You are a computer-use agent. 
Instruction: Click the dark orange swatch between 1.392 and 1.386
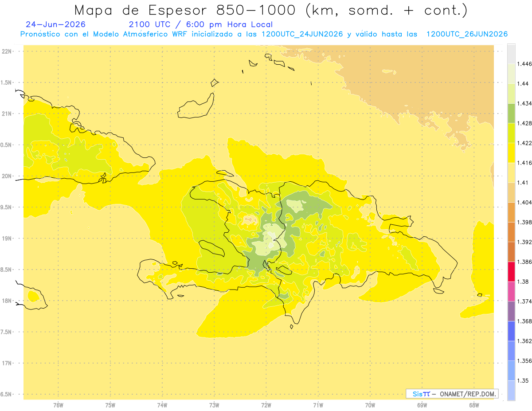click(x=511, y=252)
